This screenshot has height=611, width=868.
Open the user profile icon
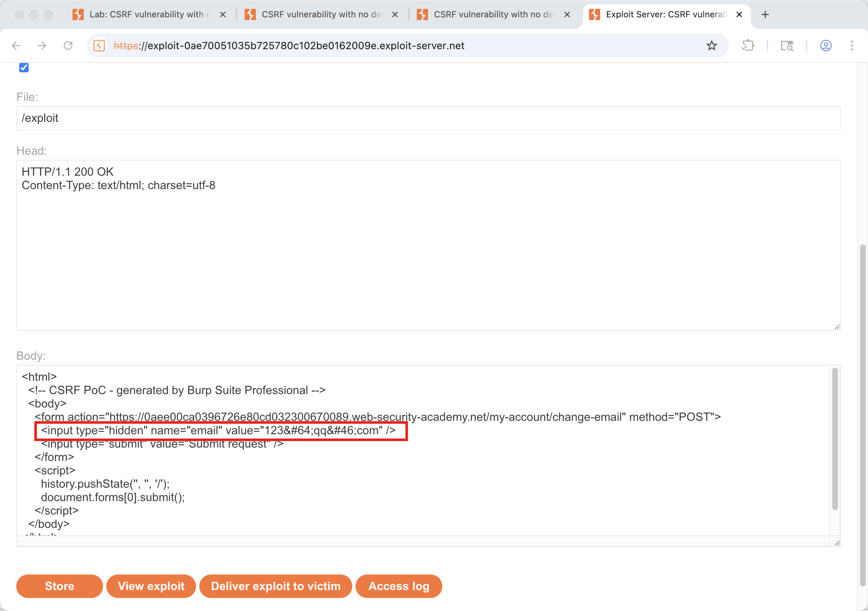point(826,46)
